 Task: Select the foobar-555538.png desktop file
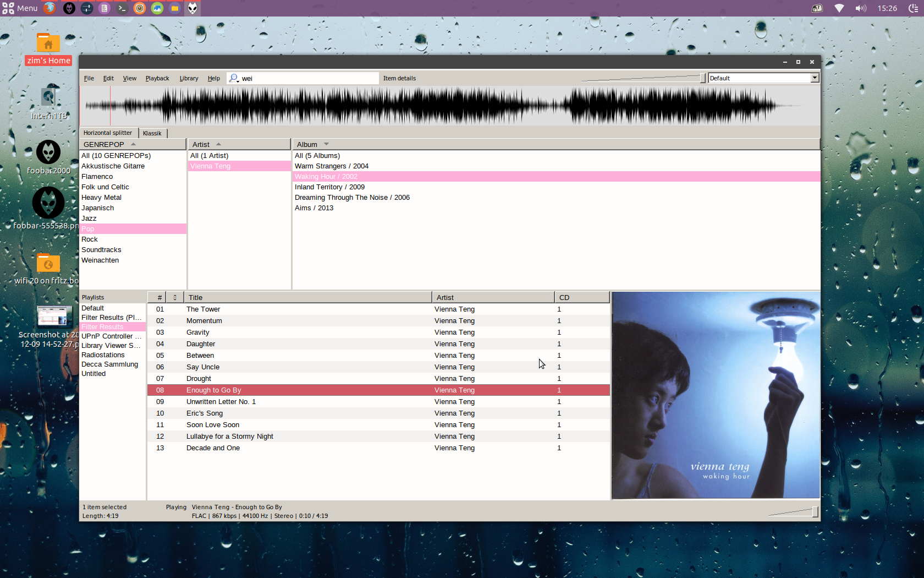[x=48, y=208]
